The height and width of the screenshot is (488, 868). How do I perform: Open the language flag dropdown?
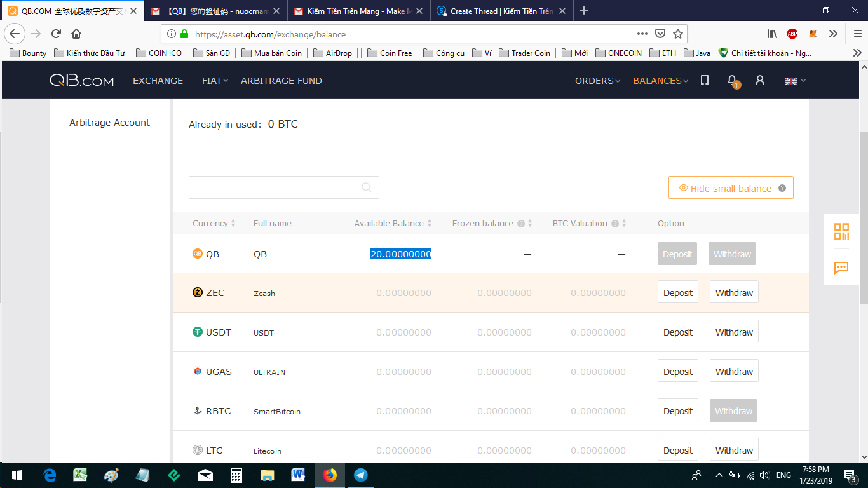pos(796,81)
